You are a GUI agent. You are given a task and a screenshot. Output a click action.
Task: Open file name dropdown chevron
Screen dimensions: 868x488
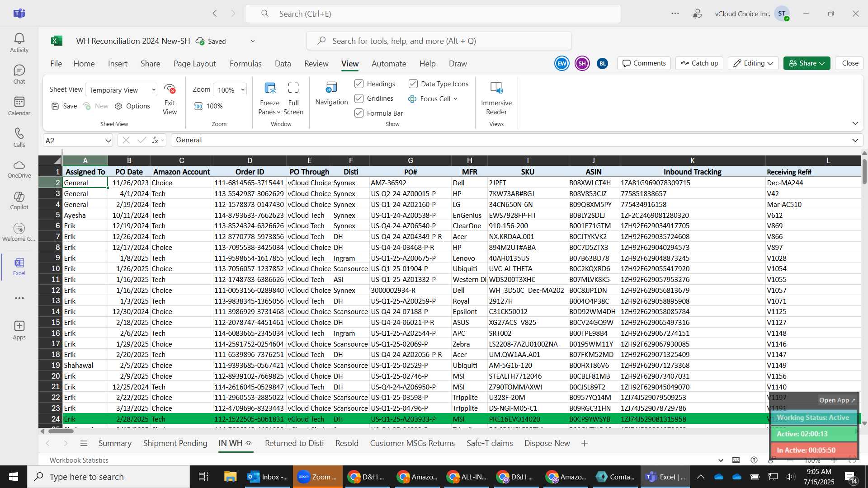[x=253, y=41]
